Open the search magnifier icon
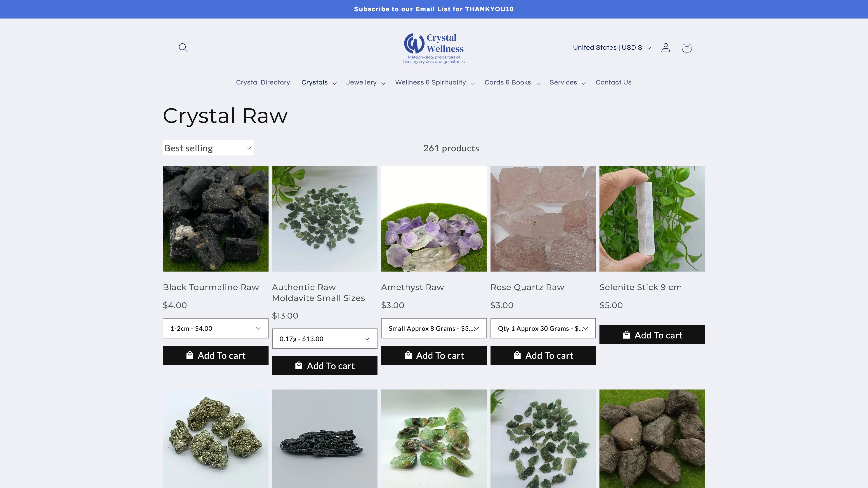Viewport: 868px width, 488px height. [183, 47]
